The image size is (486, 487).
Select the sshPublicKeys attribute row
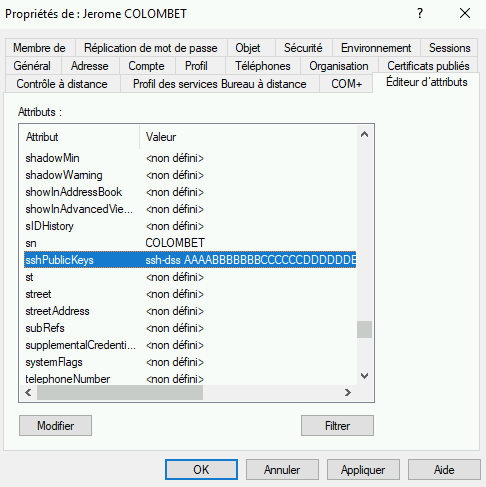point(190,260)
